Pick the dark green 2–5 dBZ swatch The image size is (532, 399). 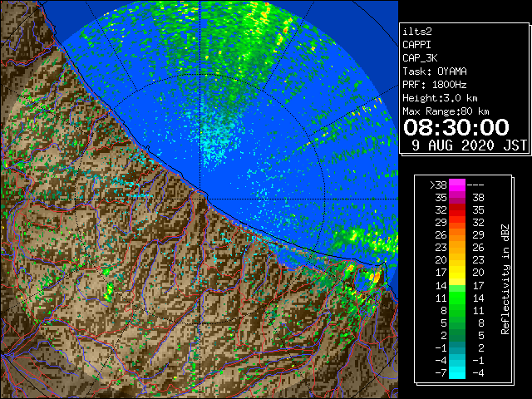457,335
